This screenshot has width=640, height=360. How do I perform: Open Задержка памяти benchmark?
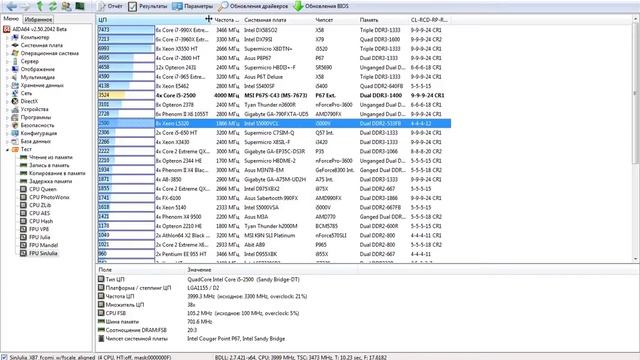pos(46,181)
